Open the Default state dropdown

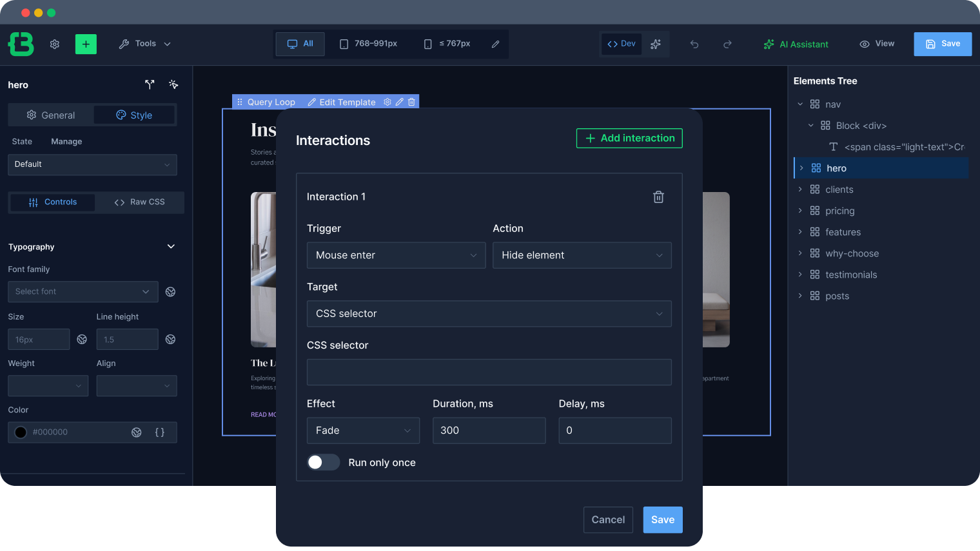pyautogui.click(x=92, y=164)
